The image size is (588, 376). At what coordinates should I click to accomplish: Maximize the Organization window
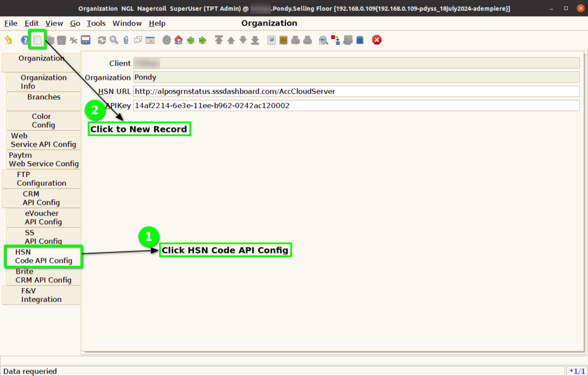[x=566, y=8]
